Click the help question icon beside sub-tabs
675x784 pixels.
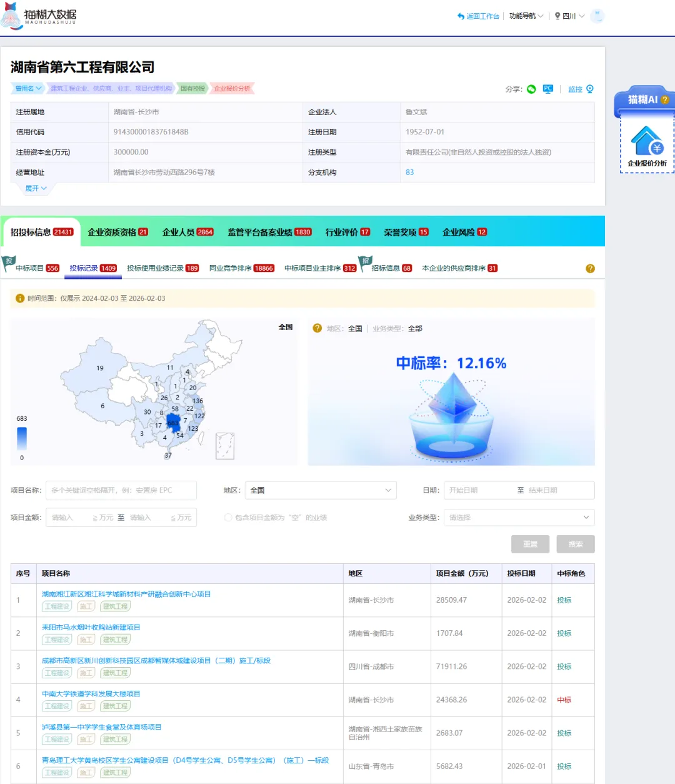point(590,269)
